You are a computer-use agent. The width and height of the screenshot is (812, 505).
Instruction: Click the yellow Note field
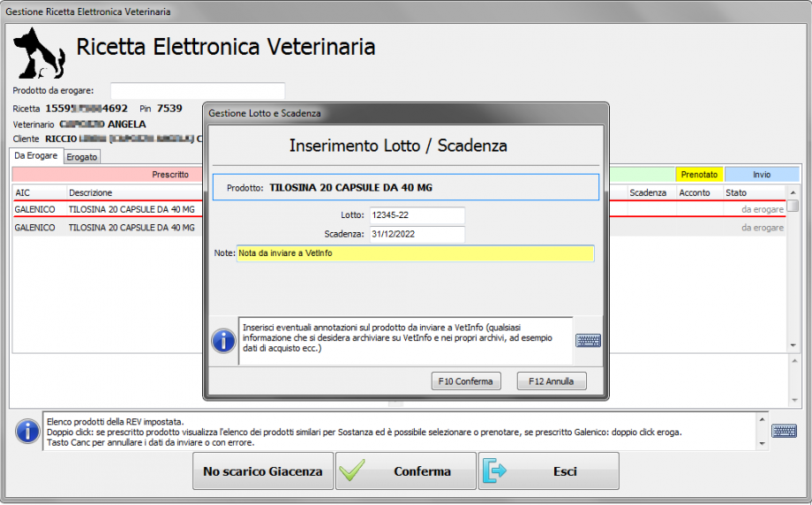(x=415, y=253)
